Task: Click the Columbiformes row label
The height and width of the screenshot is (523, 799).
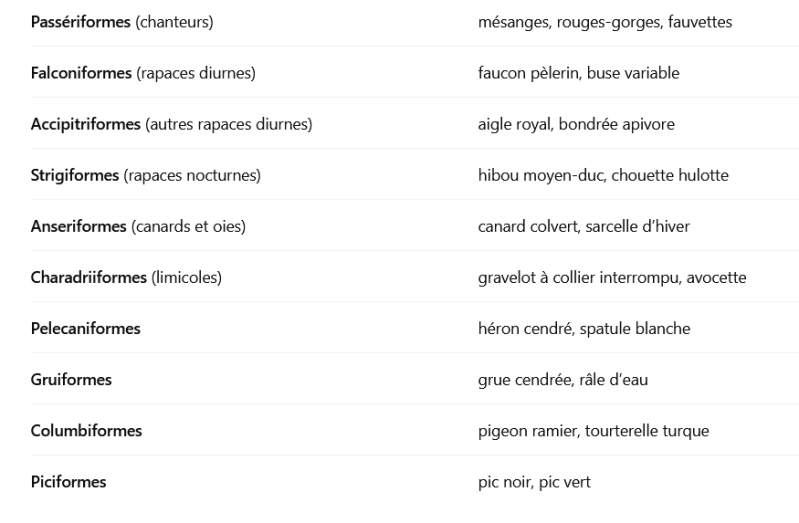Action: (x=86, y=431)
